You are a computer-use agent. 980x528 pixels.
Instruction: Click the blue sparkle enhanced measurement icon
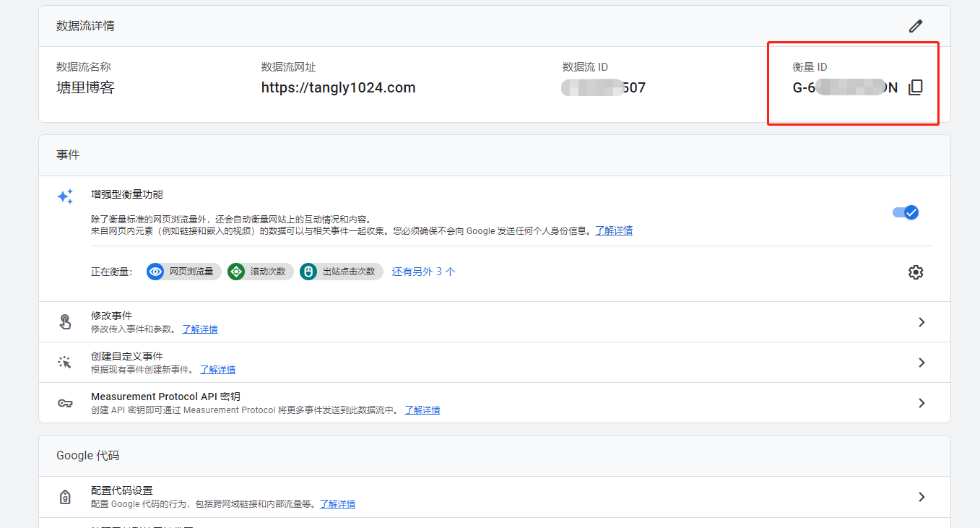pos(65,196)
